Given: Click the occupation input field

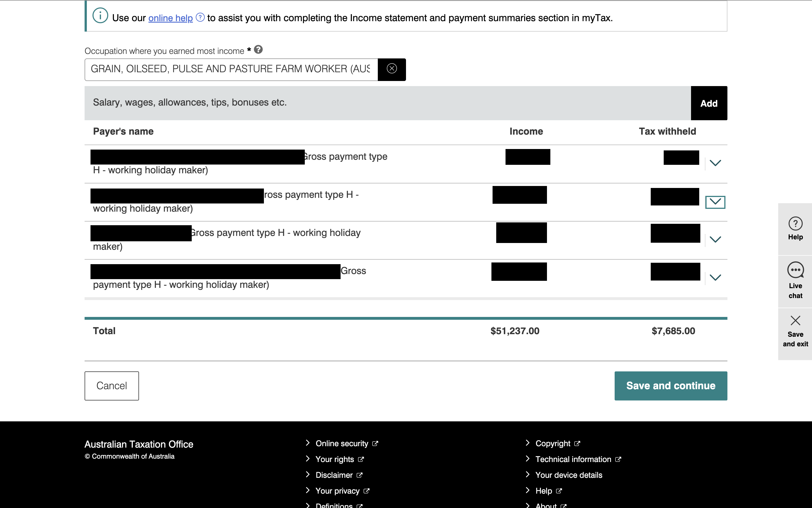Looking at the screenshot, I should click(x=231, y=69).
